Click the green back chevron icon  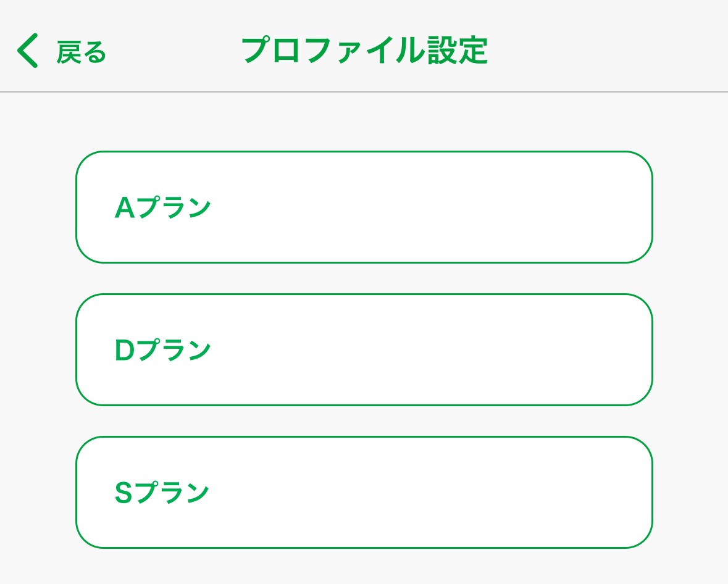point(28,51)
